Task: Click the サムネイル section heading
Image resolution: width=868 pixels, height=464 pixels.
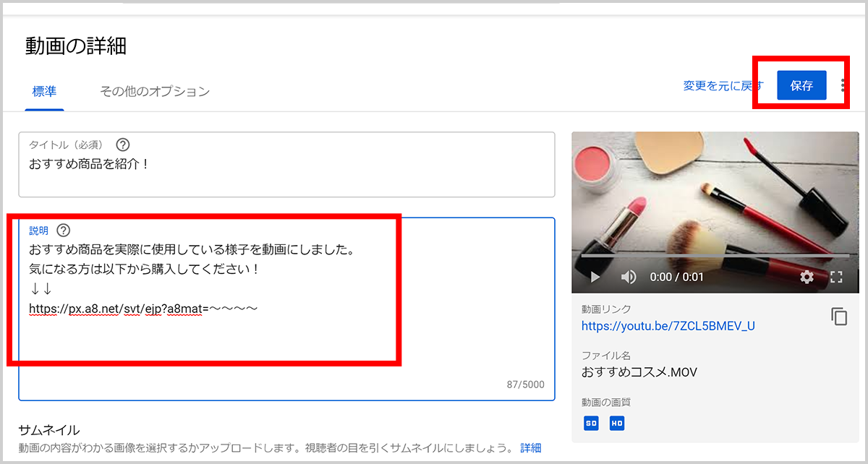Action: (49, 430)
